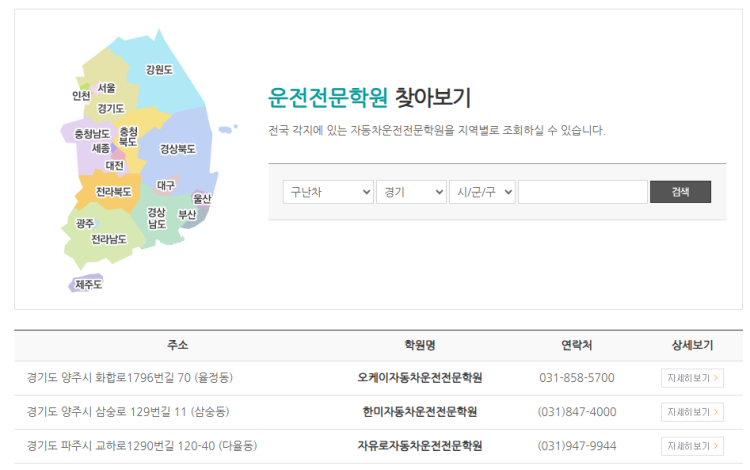
Task: Click phone number (031)947-9944
Action: [x=576, y=446]
